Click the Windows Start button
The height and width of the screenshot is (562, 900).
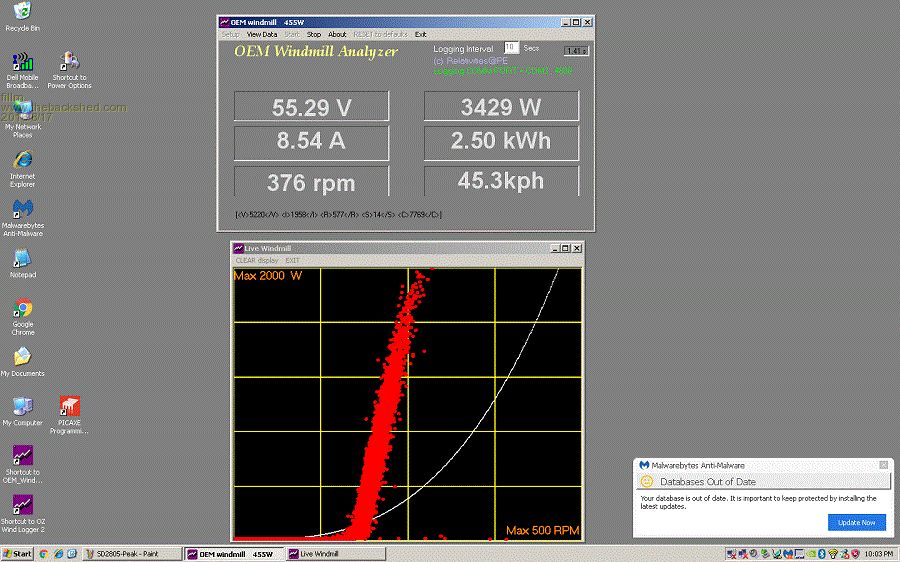tap(18, 553)
